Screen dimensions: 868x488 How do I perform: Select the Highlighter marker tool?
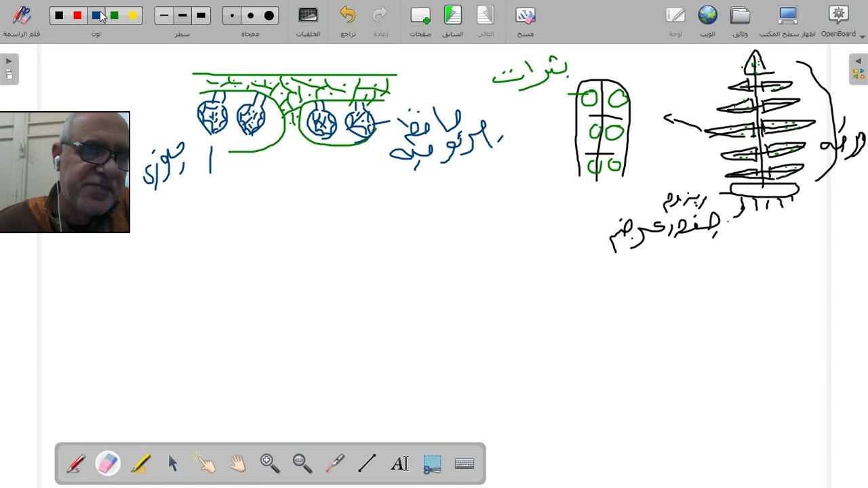click(x=140, y=464)
